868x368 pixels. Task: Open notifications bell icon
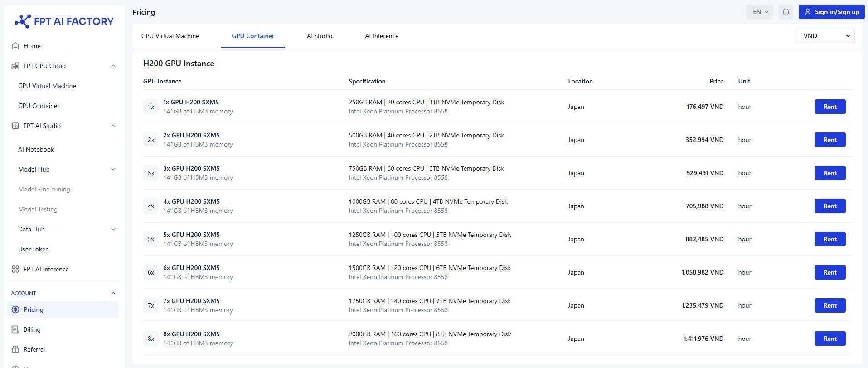pyautogui.click(x=786, y=12)
